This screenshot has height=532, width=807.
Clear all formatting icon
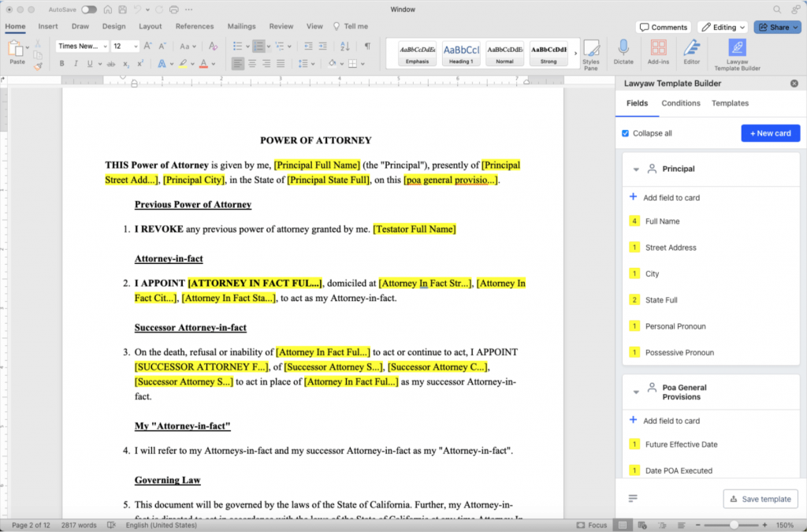pos(213,47)
